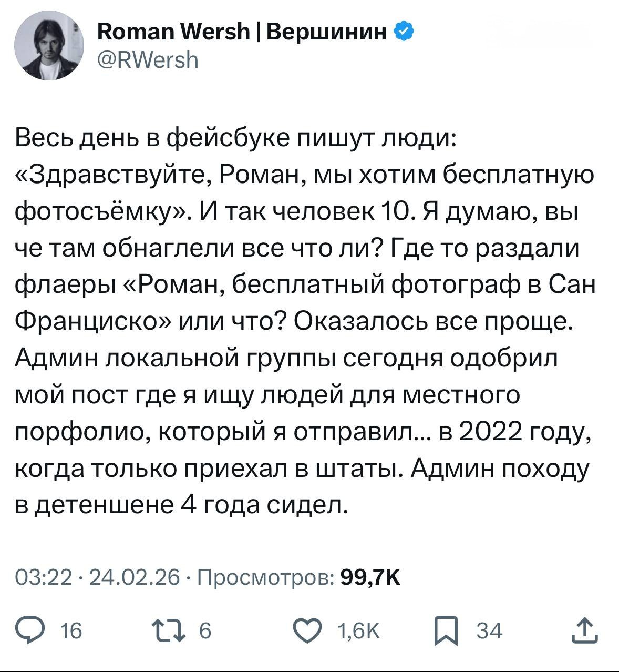The height and width of the screenshot is (672, 619).
Task: Click the Cyrillic surname Вершинин in the header
Action: point(327,33)
